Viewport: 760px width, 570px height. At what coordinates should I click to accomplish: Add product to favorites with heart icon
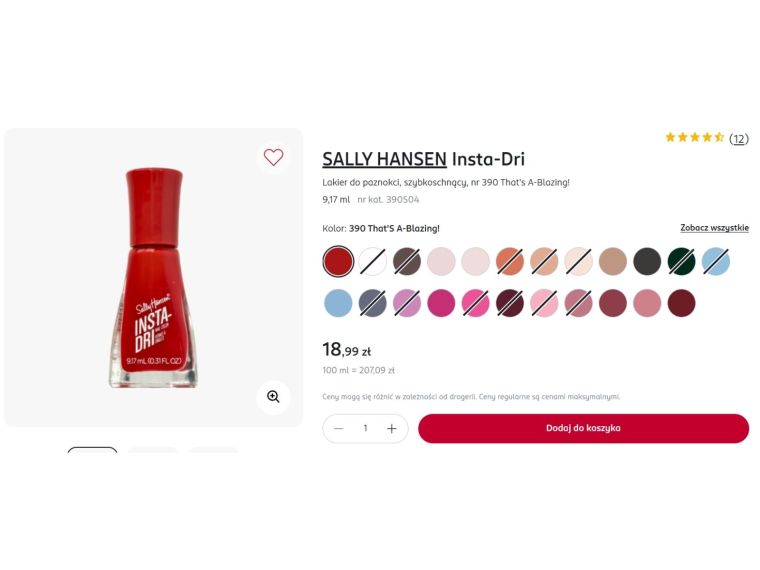pyautogui.click(x=273, y=157)
